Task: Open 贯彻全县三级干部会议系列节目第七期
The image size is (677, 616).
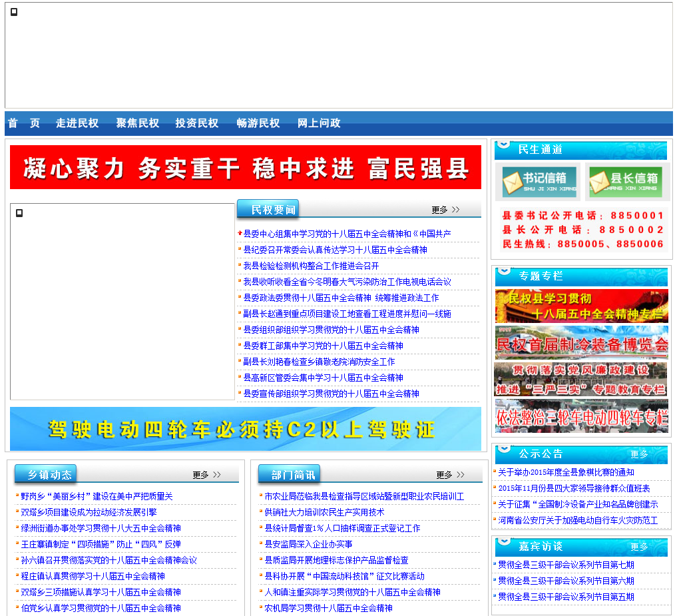Action: tap(566, 565)
